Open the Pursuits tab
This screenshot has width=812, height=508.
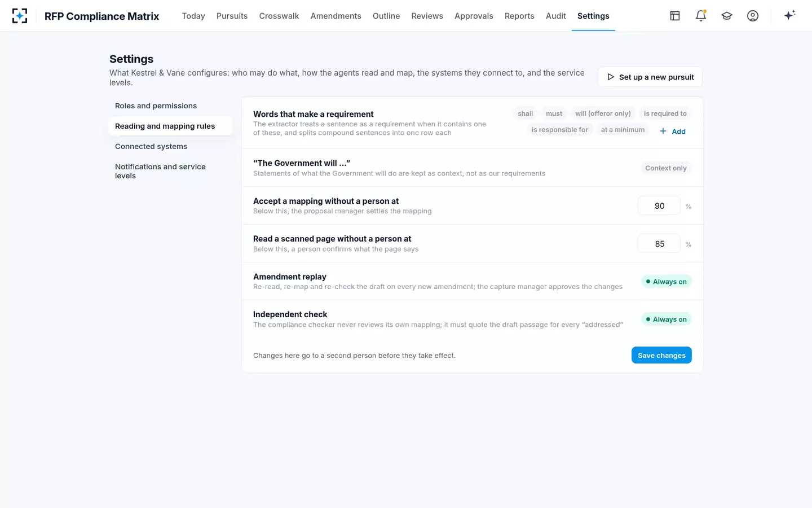(232, 16)
